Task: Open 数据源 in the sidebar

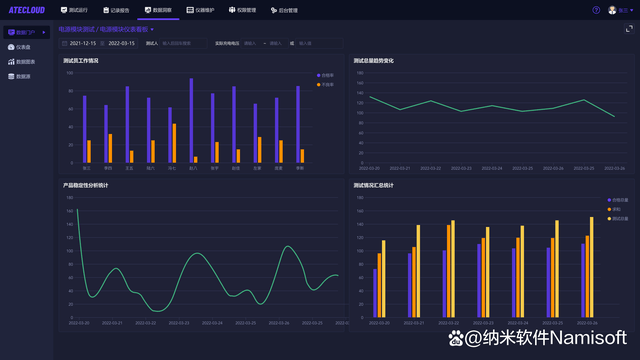Action: (19, 76)
